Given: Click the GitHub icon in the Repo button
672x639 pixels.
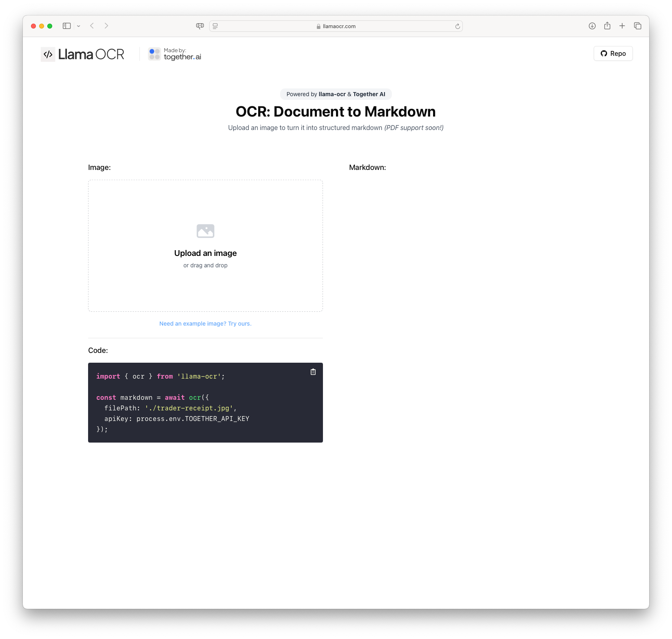Looking at the screenshot, I should click(x=603, y=53).
